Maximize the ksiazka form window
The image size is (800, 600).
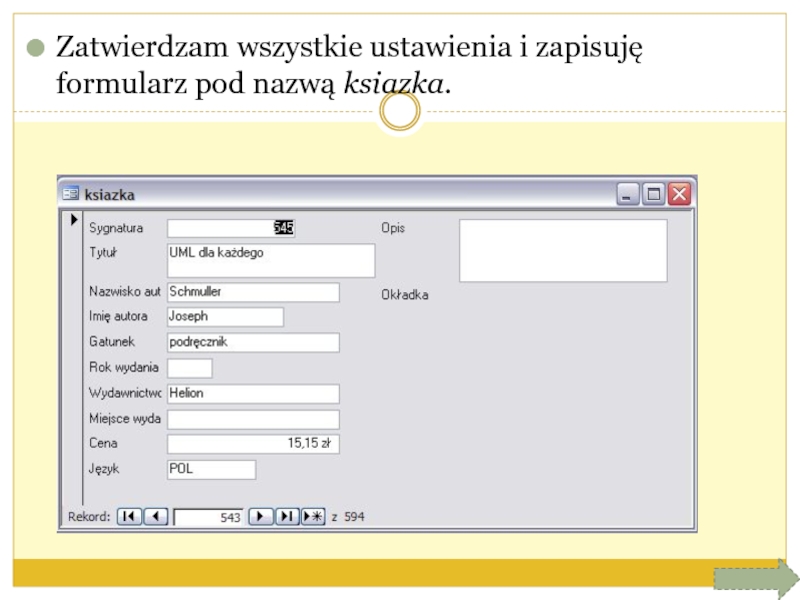654,195
